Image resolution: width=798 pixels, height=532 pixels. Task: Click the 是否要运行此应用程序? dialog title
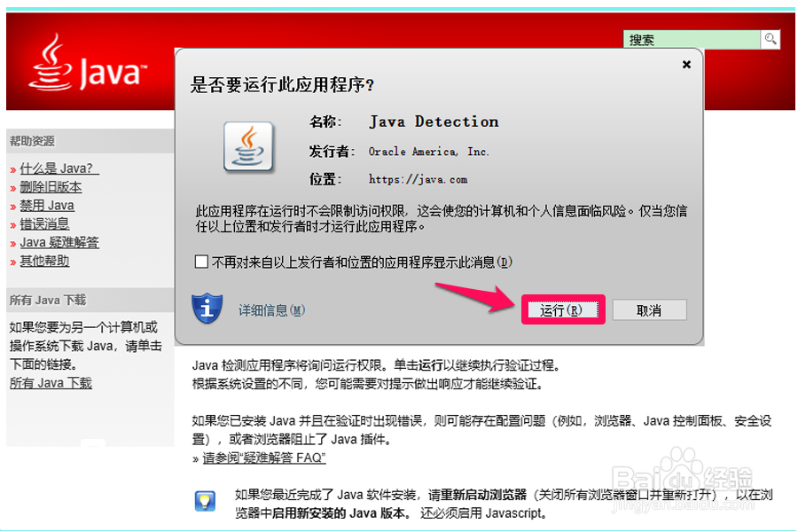point(283,84)
